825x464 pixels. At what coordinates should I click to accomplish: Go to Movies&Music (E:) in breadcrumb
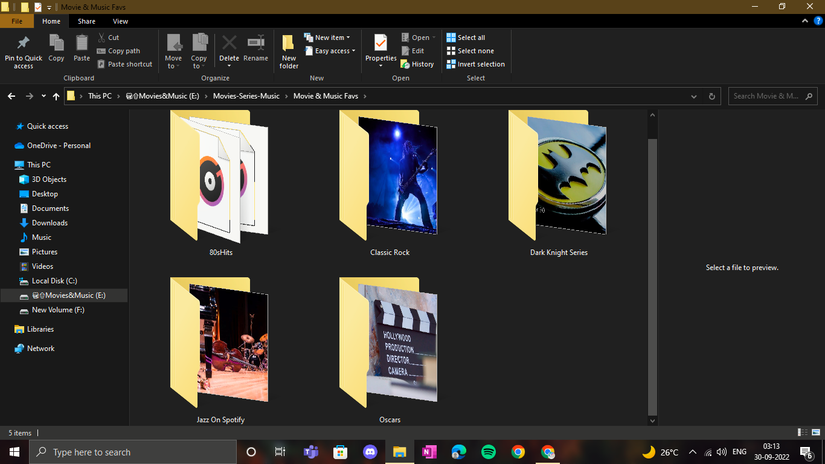pyautogui.click(x=163, y=96)
